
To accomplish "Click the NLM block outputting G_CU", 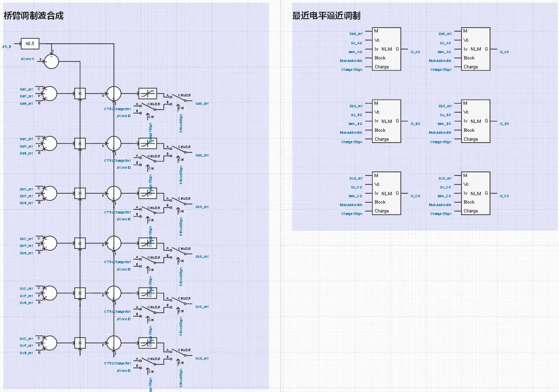I will (386, 193).
